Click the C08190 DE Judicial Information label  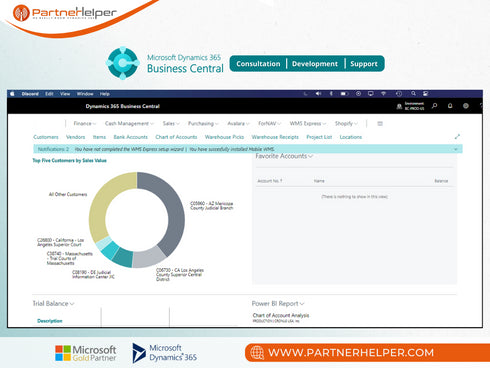click(93, 274)
